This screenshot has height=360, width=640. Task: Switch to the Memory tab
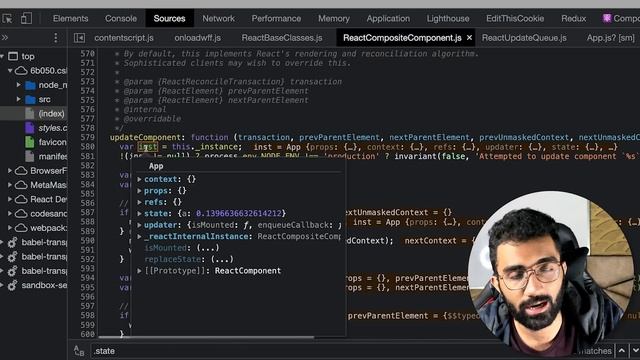pyautogui.click(x=334, y=18)
